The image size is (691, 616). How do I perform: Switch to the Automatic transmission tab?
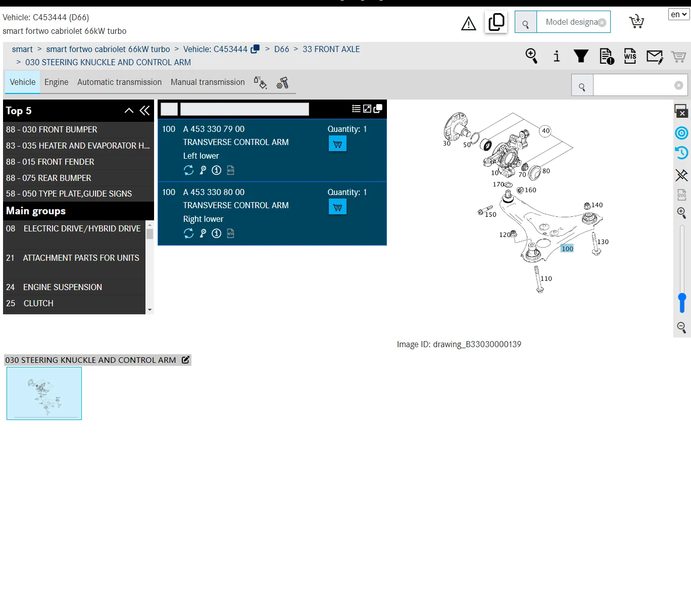[x=119, y=82]
